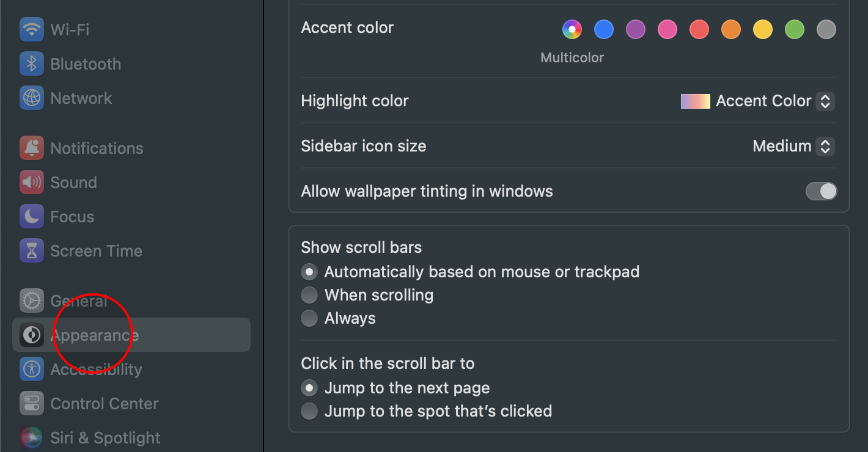Open Siri & Spotlight settings
The width and height of the screenshot is (868, 452).
click(105, 437)
